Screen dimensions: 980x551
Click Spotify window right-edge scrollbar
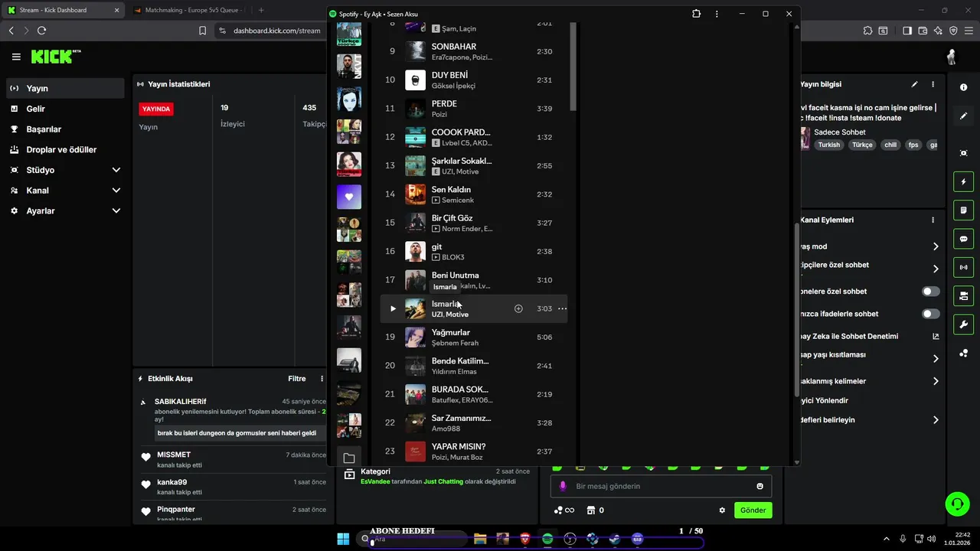click(x=797, y=310)
